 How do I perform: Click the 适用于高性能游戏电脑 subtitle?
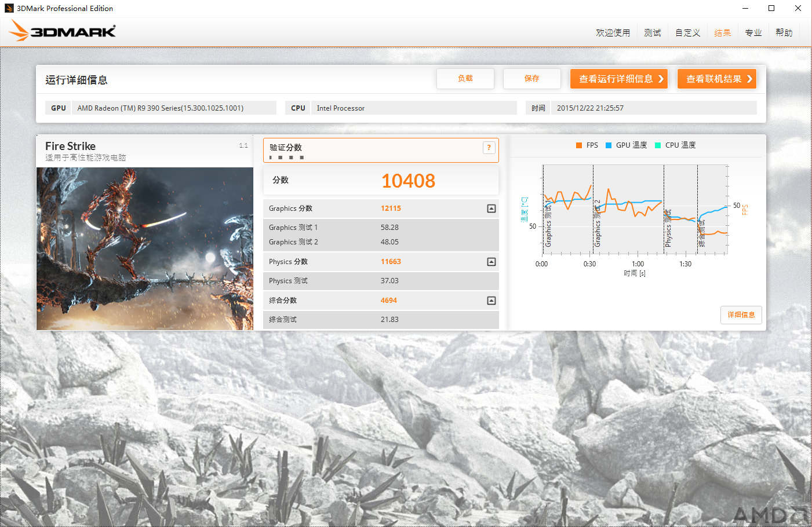coord(86,158)
